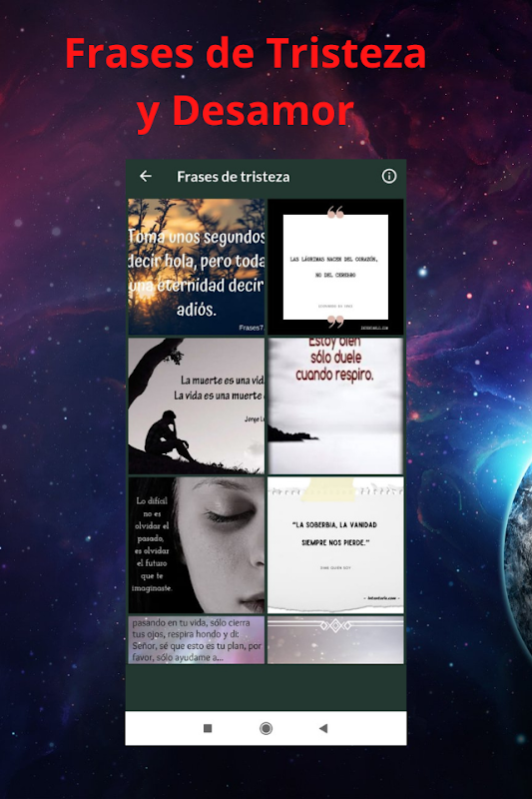The height and width of the screenshot is (799, 532).
Task: Open the 'pasando en tu vida' quote image
Action: (197, 640)
